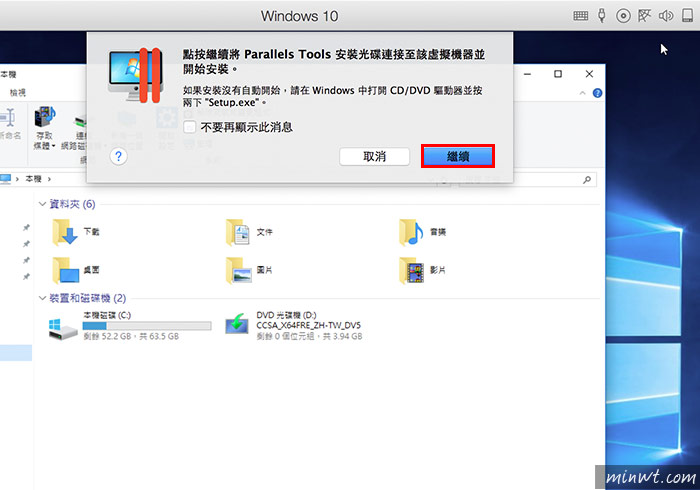This screenshot has width=700, height=490.
Task: Select the DVD 光碟機 (D:) drive
Action: coord(293,326)
